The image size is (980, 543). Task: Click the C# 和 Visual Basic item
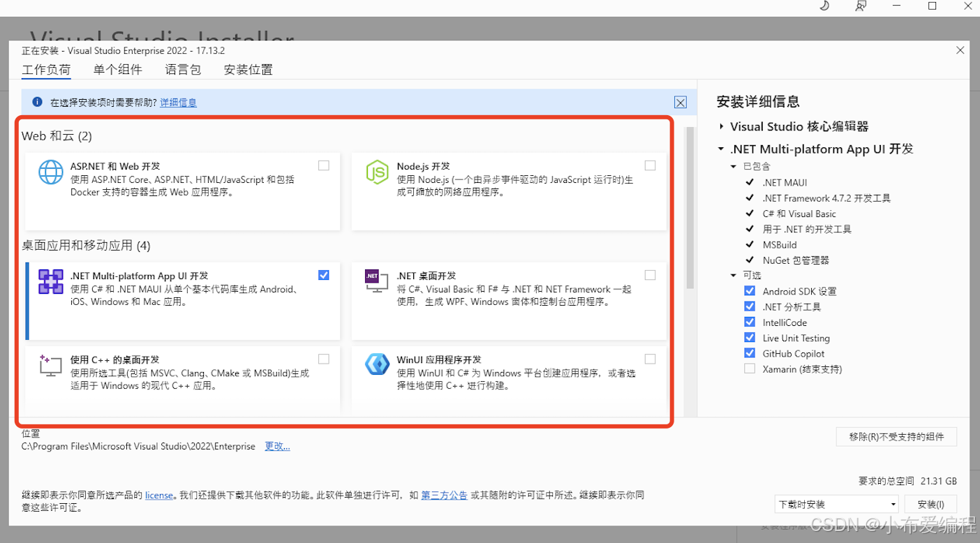tap(799, 214)
